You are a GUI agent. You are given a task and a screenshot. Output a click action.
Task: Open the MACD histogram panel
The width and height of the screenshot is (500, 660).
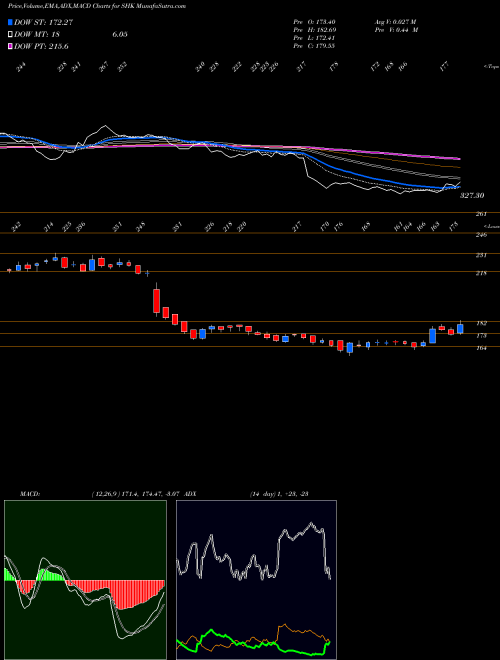[85, 580]
